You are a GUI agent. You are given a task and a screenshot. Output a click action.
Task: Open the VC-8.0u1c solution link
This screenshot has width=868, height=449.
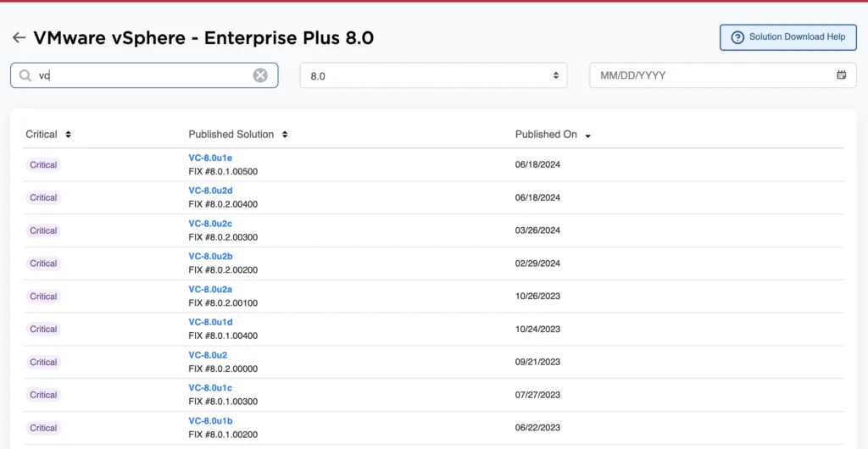tap(210, 388)
